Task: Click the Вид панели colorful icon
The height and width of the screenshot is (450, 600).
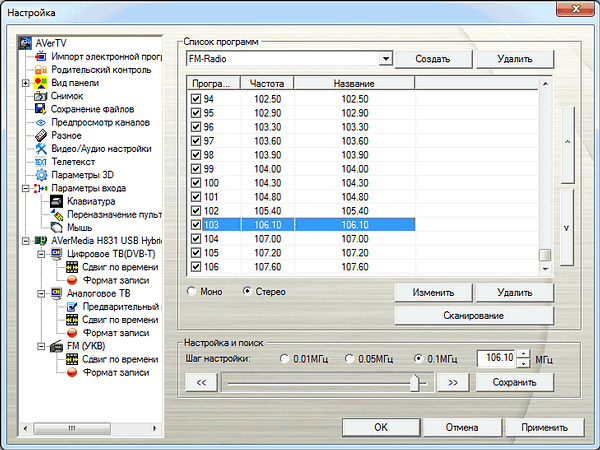Action: click(x=41, y=83)
